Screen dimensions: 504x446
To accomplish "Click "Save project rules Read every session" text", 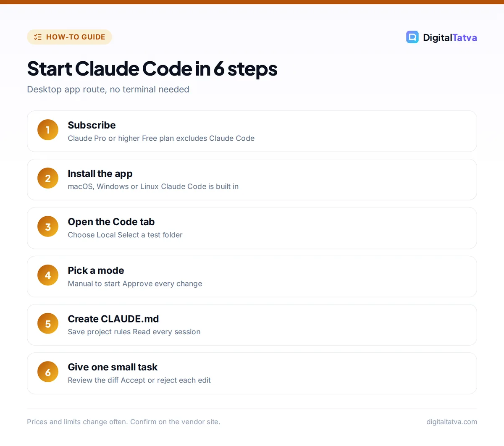I will click(x=134, y=332).
